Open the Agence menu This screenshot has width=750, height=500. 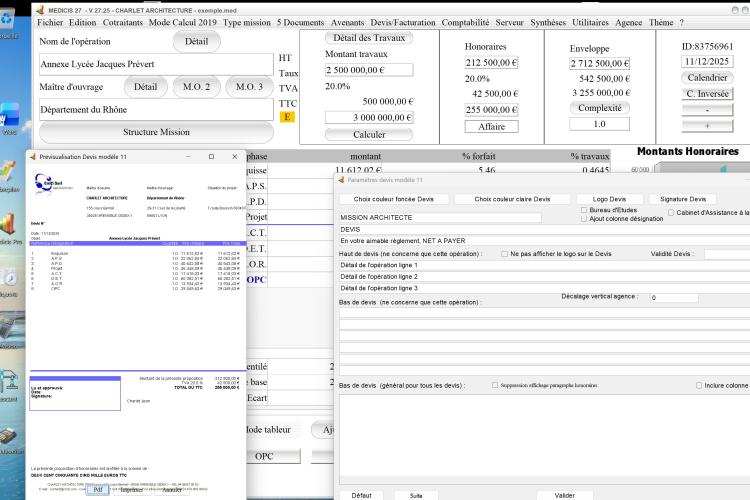(629, 22)
